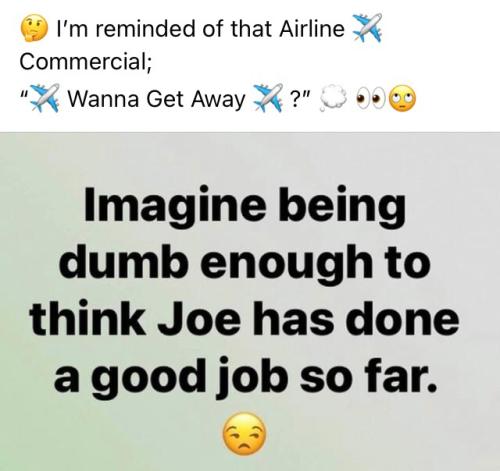This screenshot has height=471, width=500.
Task: Open the meme at "Imagine being" line
Action: [x=245, y=206]
